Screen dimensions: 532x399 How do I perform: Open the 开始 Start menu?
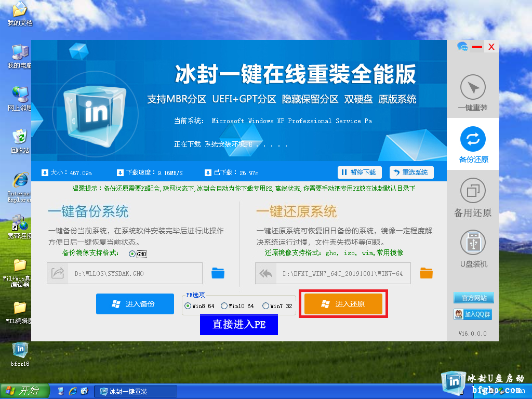(x=25, y=391)
